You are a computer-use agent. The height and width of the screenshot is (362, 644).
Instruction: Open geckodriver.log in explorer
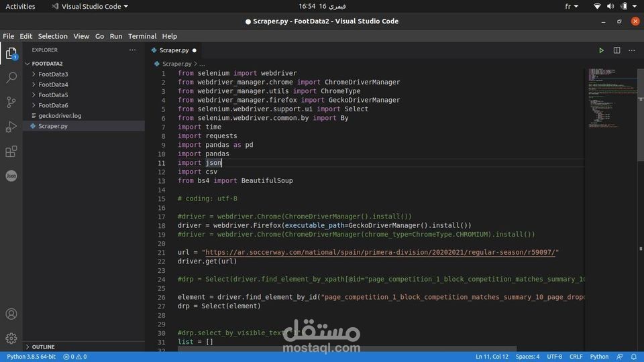point(60,116)
